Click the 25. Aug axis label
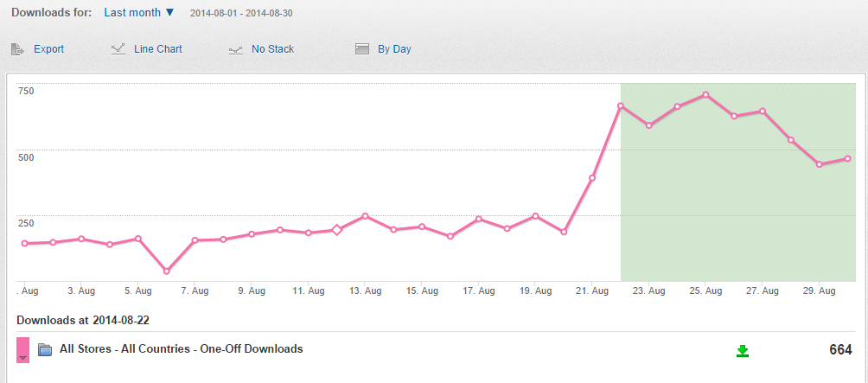 [x=705, y=290]
